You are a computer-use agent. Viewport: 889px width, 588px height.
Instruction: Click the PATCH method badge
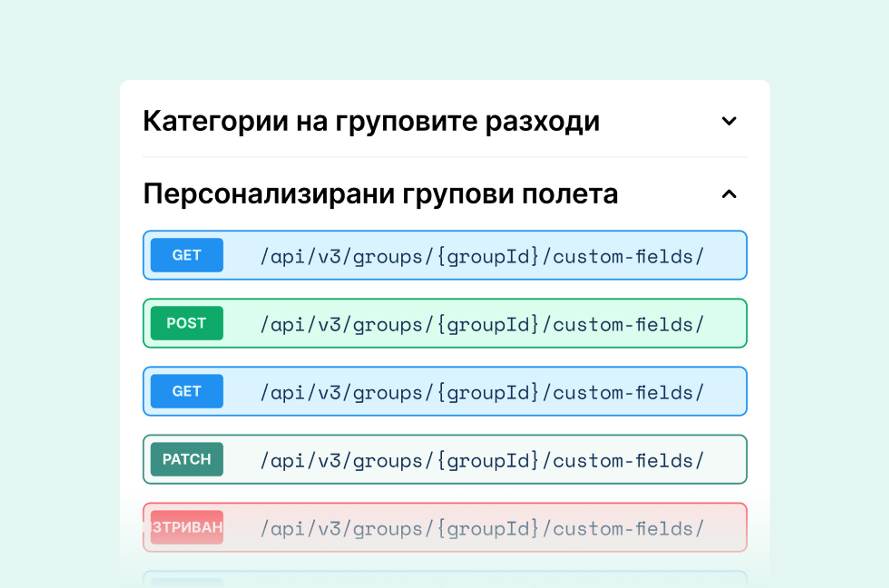pyautogui.click(x=187, y=459)
